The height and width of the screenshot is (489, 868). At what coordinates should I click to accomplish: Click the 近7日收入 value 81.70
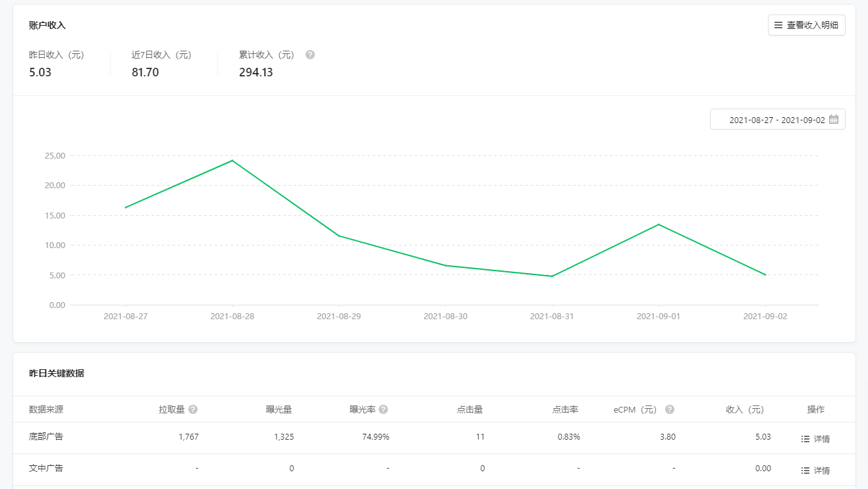146,72
